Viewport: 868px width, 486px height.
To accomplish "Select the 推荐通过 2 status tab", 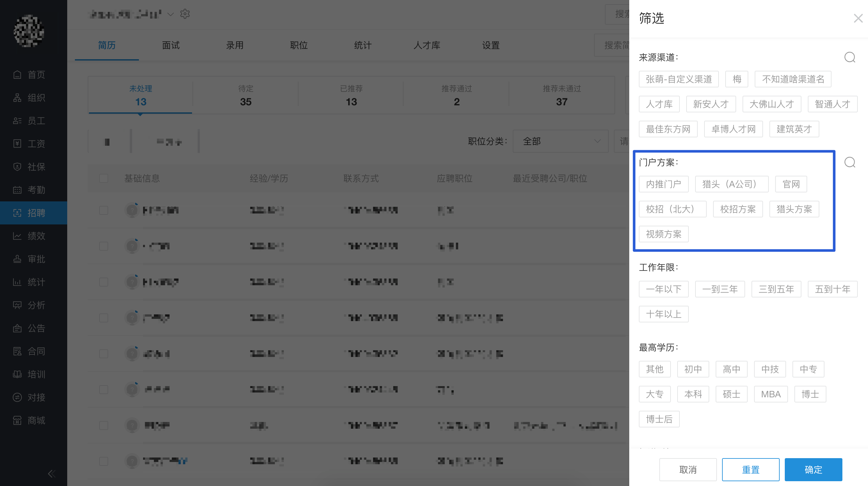I will [x=457, y=95].
